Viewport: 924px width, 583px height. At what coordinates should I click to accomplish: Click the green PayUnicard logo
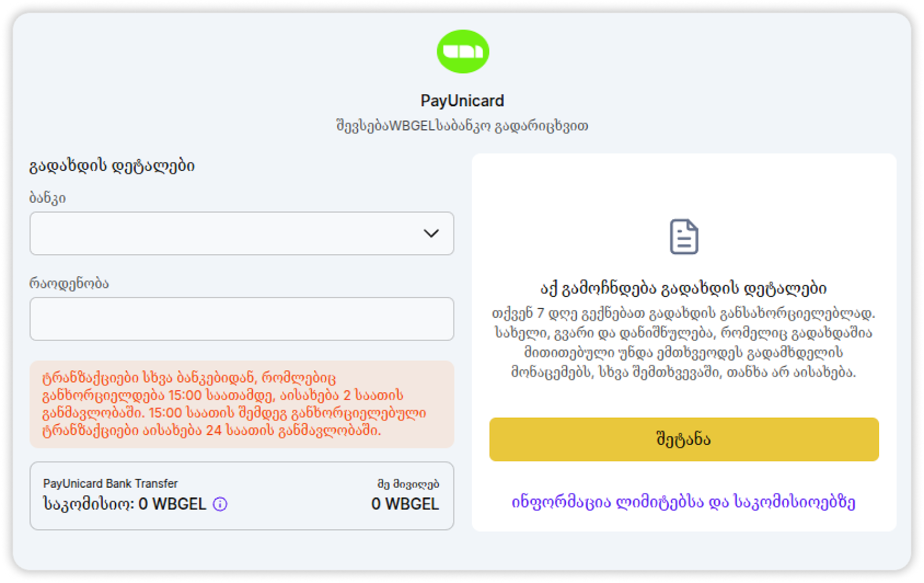463,51
